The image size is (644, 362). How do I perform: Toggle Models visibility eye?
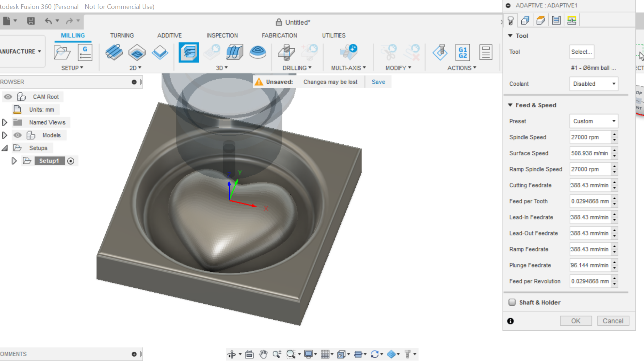click(x=17, y=135)
